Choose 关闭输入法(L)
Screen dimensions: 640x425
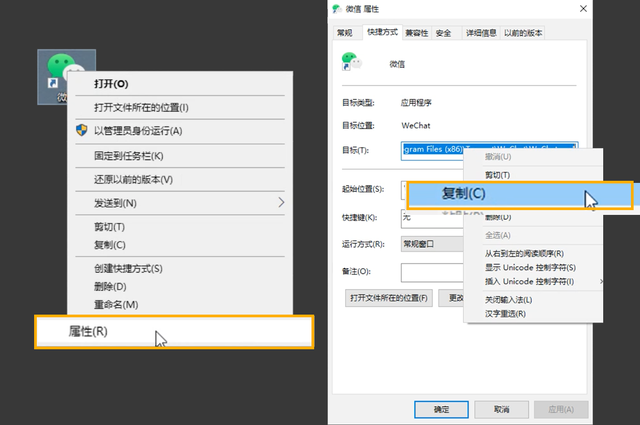tap(533, 300)
